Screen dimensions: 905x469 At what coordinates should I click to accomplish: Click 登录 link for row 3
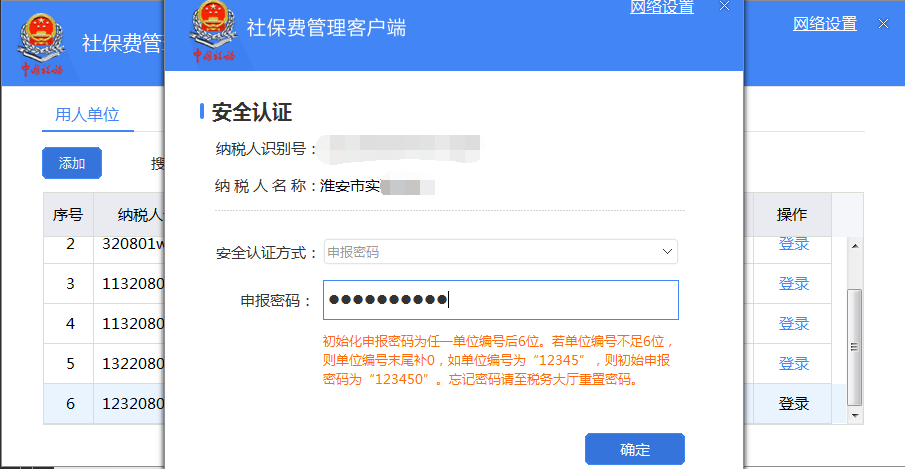[794, 283]
